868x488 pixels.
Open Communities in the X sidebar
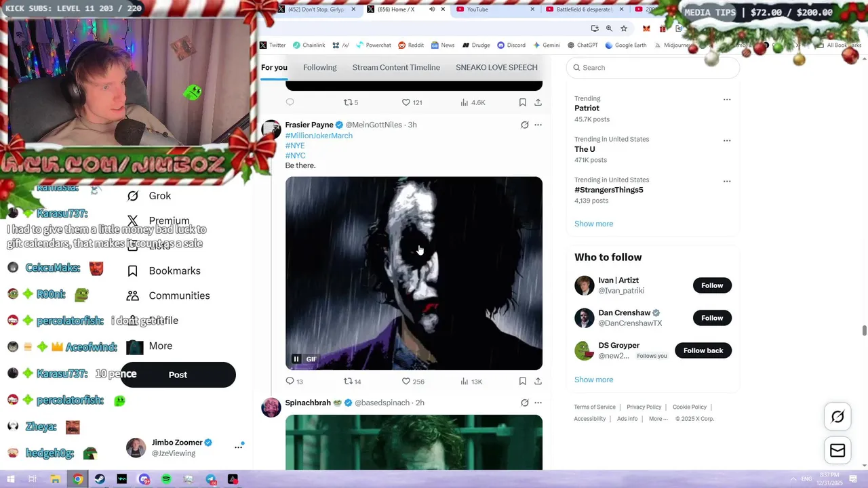tap(168, 296)
